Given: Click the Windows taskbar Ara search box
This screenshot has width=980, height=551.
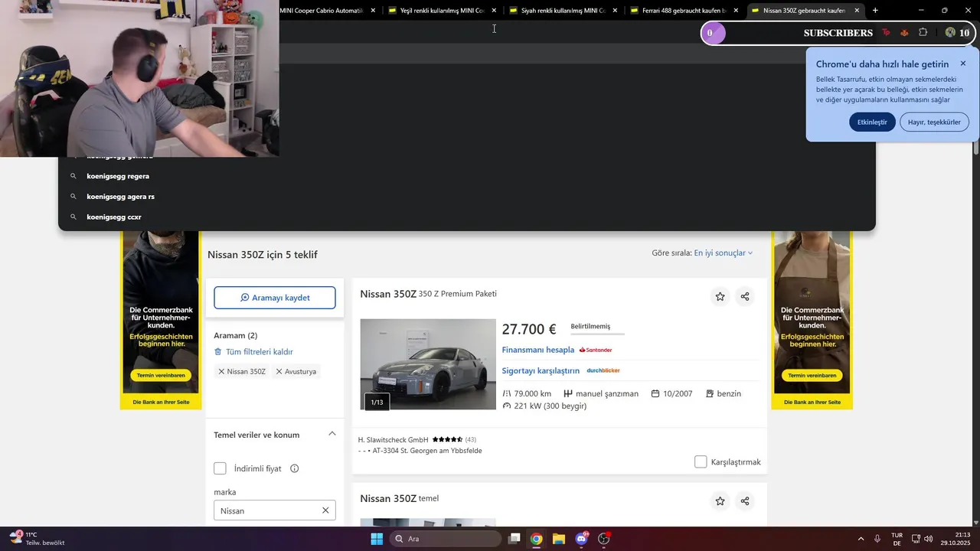Looking at the screenshot, I should [x=445, y=539].
